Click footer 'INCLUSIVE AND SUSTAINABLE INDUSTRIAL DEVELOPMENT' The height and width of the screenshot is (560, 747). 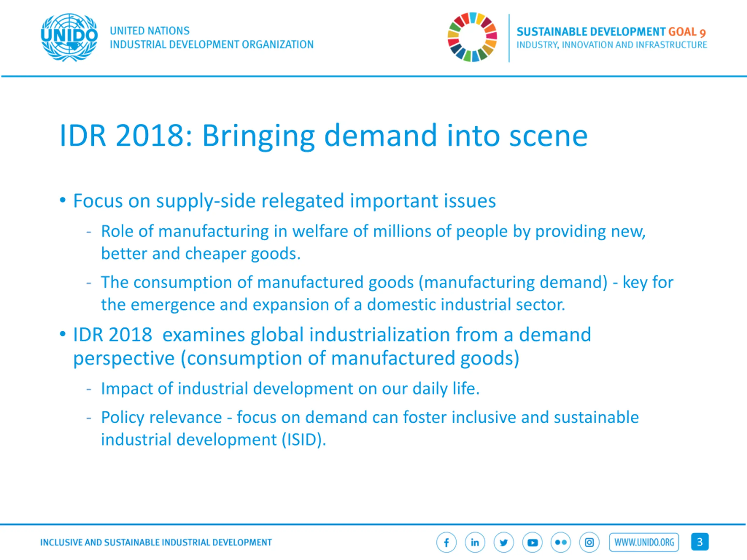click(x=156, y=542)
